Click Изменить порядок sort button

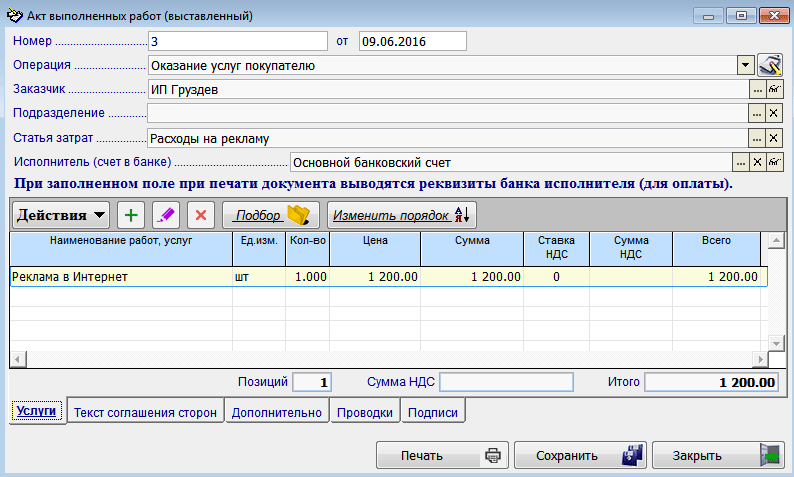coord(402,215)
